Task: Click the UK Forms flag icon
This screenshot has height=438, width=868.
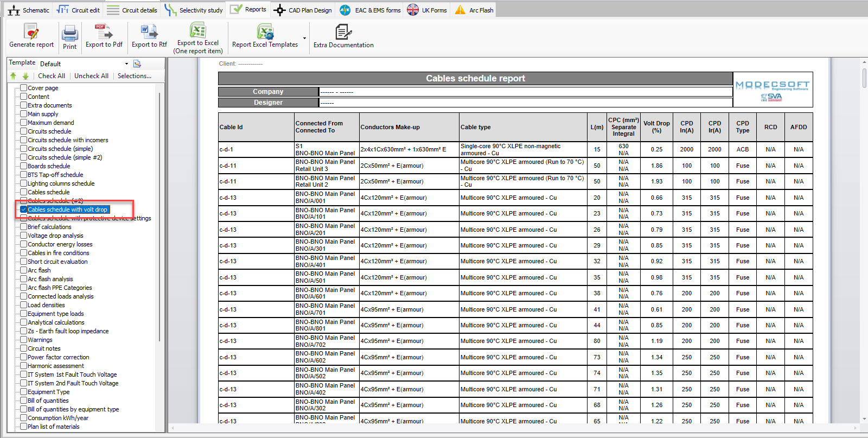Action: 413,10
